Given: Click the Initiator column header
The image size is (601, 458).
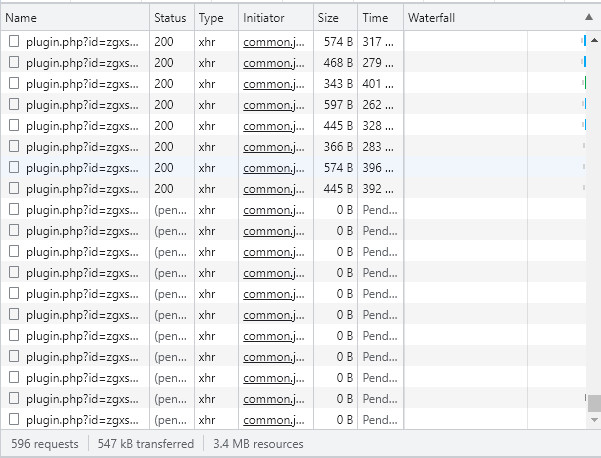Looking at the screenshot, I should [x=264, y=18].
